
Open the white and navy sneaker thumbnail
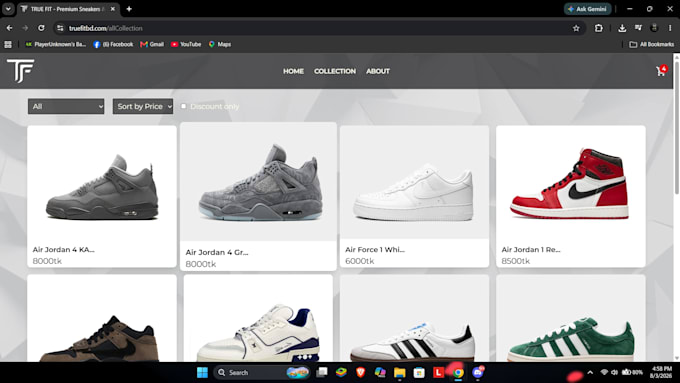258,318
